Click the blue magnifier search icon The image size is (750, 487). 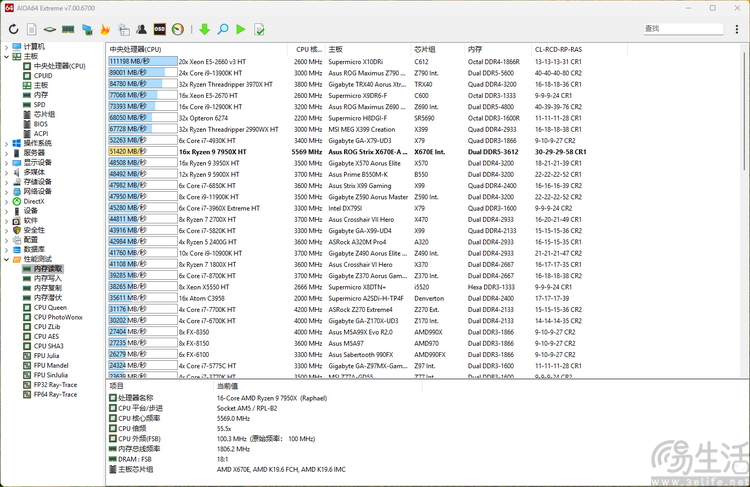223,29
